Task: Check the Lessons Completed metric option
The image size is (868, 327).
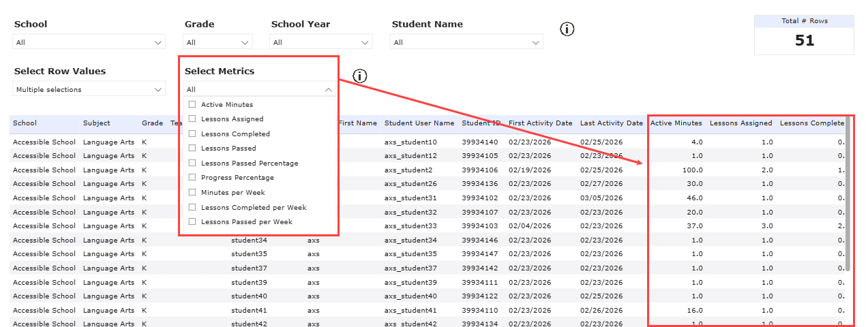Action: 192,134
